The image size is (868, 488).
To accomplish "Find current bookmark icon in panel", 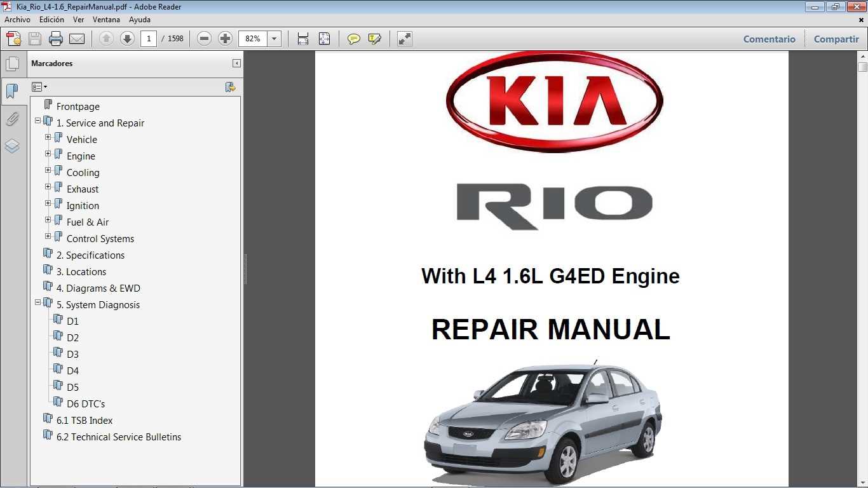I will [x=231, y=87].
